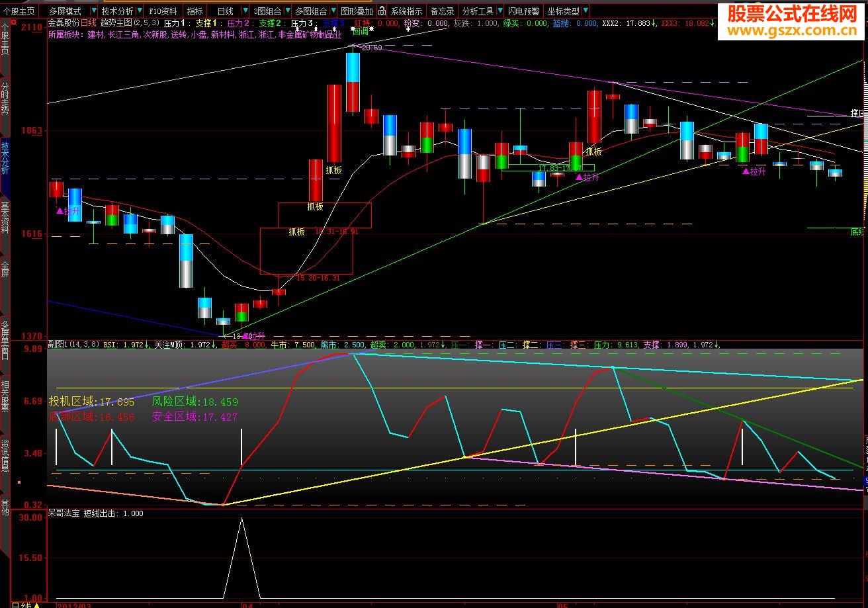Image resolution: width=868 pixels, height=608 pixels.
Task: Open the 系统指示 toolbar button
Action: [x=406, y=11]
